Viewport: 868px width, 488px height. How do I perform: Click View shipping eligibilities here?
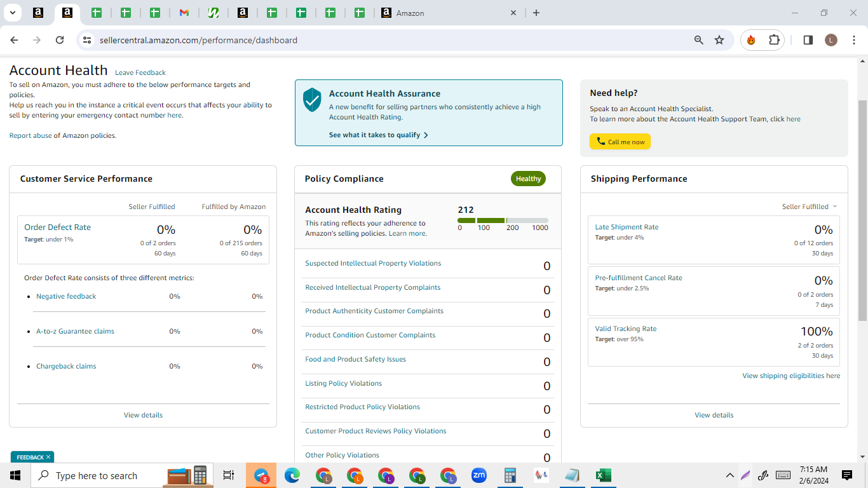coord(791,376)
